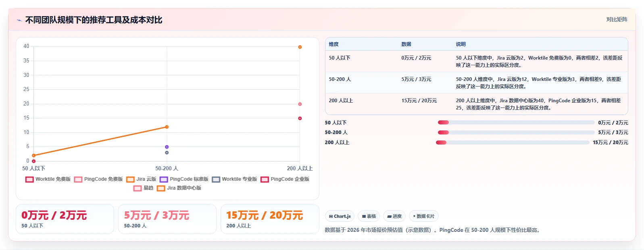
Task: Click the 说明 column header
Action: [x=461, y=44]
